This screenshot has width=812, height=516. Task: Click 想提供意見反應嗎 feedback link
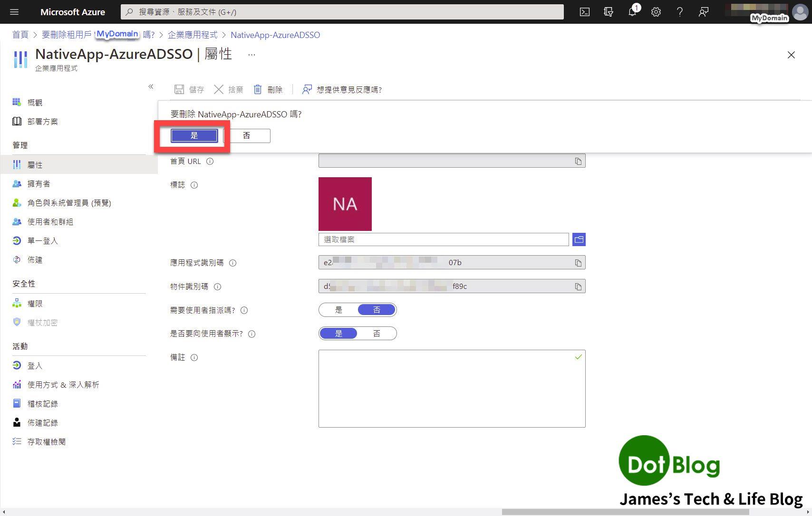click(x=342, y=89)
